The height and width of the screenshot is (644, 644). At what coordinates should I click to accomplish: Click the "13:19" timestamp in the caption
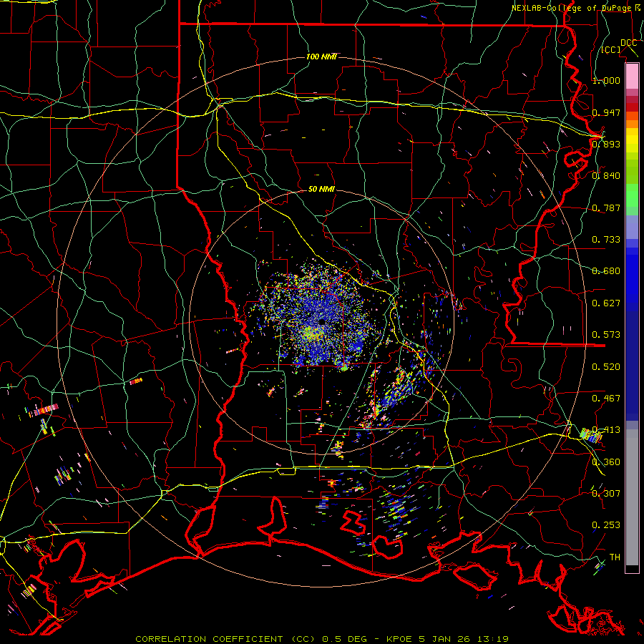[x=493, y=639]
